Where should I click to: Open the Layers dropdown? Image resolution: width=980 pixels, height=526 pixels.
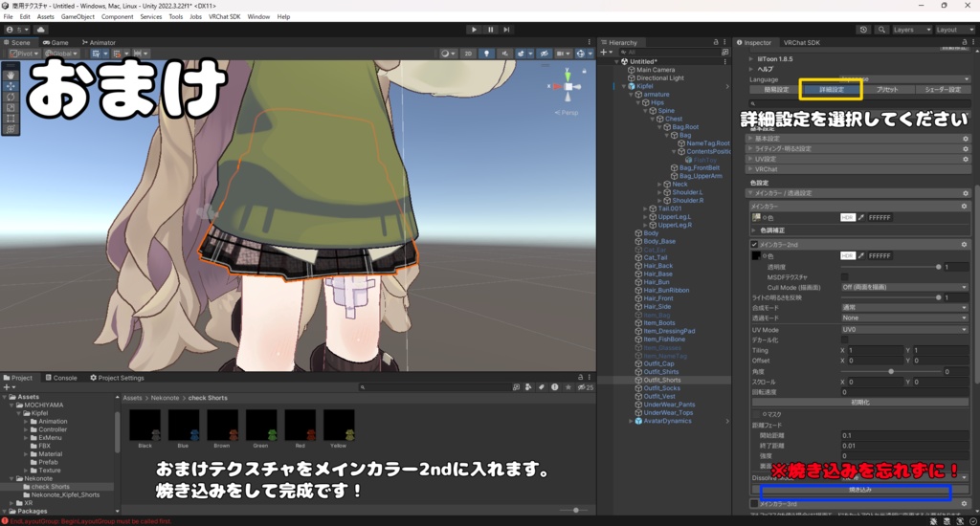912,30
